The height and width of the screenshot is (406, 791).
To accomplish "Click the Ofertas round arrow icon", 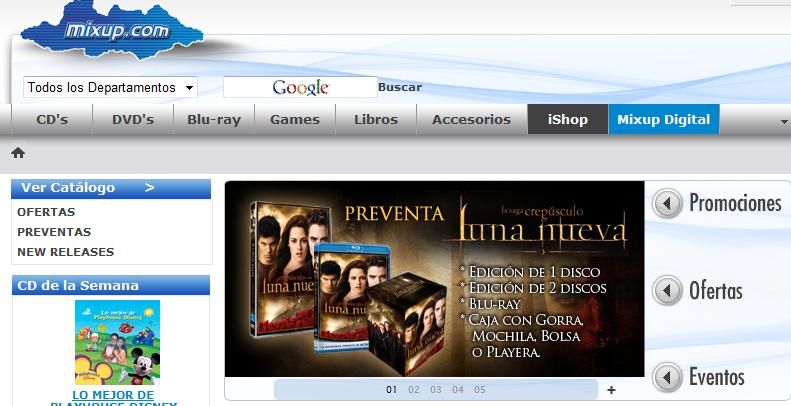I will pyautogui.click(x=667, y=292).
